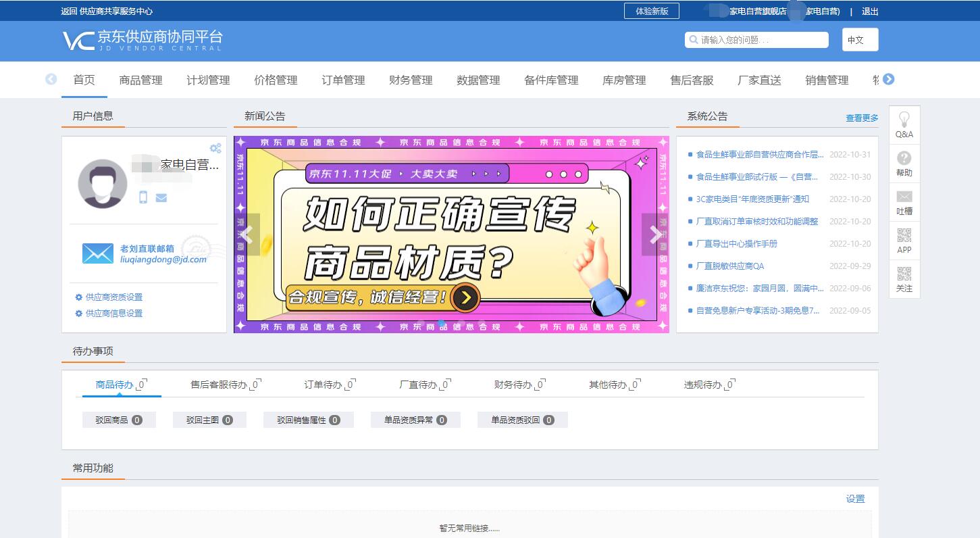Switch to the 商品管理 tab
This screenshot has height=538, width=980.
click(x=140, y=80)
